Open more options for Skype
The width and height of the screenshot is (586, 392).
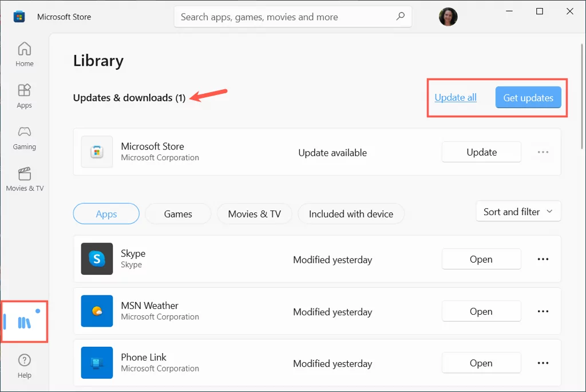(543, 259)
